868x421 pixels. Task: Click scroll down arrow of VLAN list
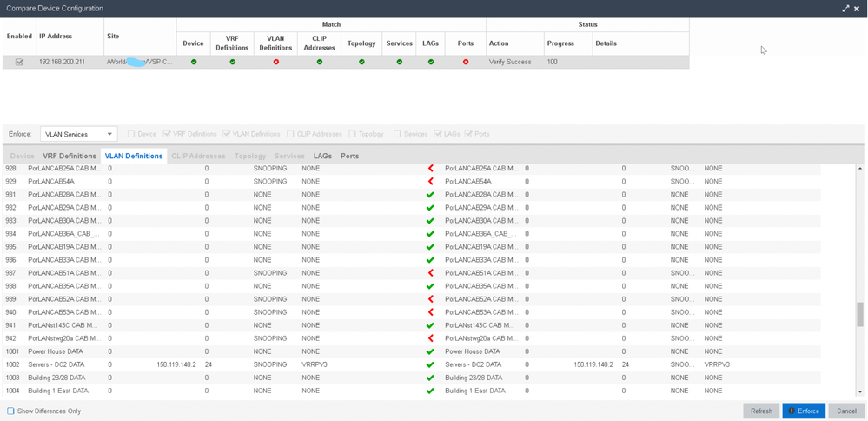(860, 392)
